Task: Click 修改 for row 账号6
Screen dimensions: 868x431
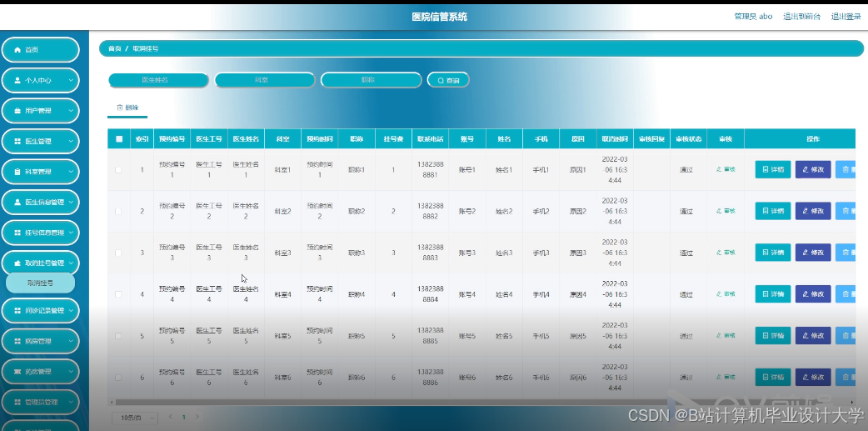Action: click(813, 378)
